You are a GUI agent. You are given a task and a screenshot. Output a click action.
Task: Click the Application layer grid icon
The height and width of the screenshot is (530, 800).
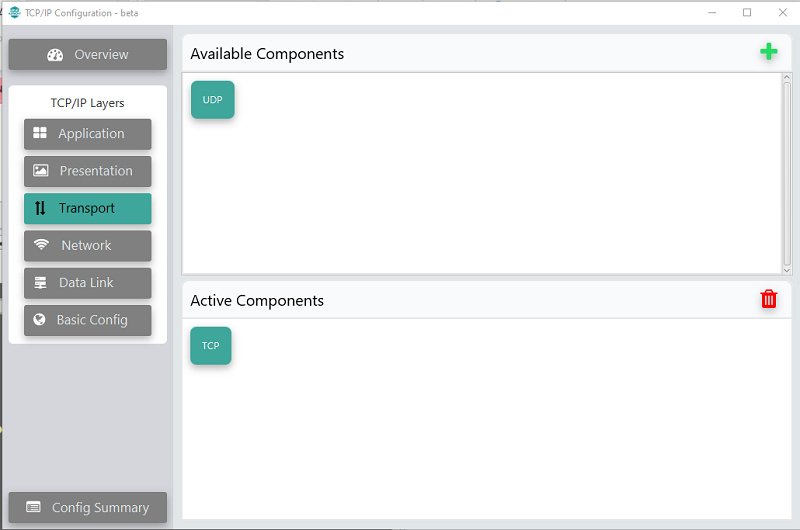click(x=40, y=133)
